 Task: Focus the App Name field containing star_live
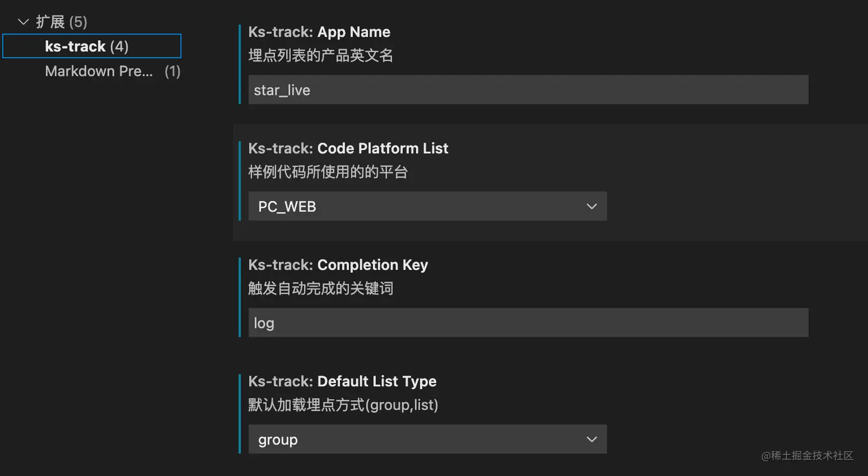click(x=528, y=90)
